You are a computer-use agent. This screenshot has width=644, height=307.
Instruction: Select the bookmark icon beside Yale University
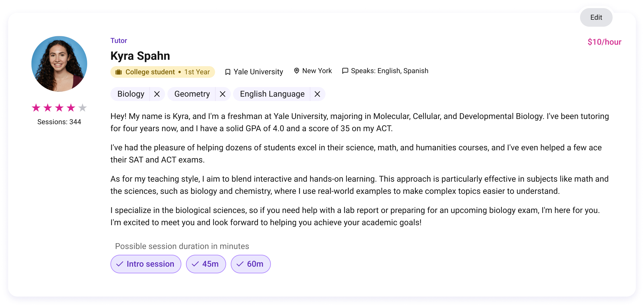tap(228, 71)
